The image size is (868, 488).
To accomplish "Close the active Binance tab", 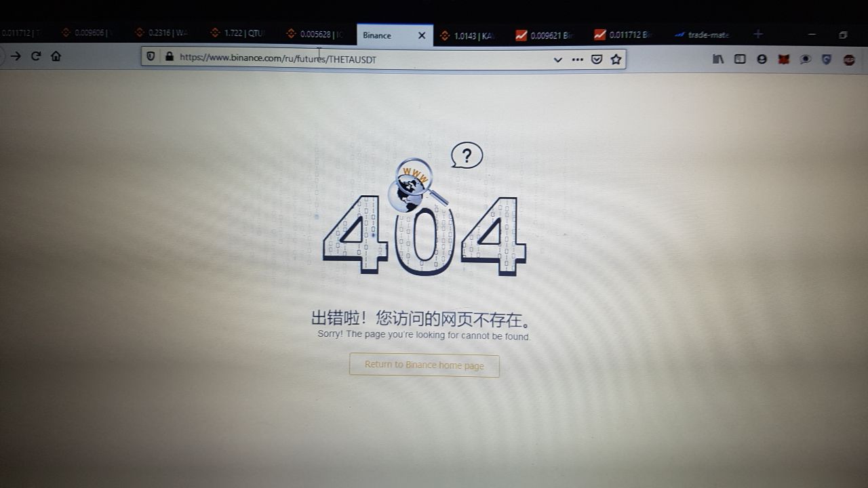I will [421, 35].
